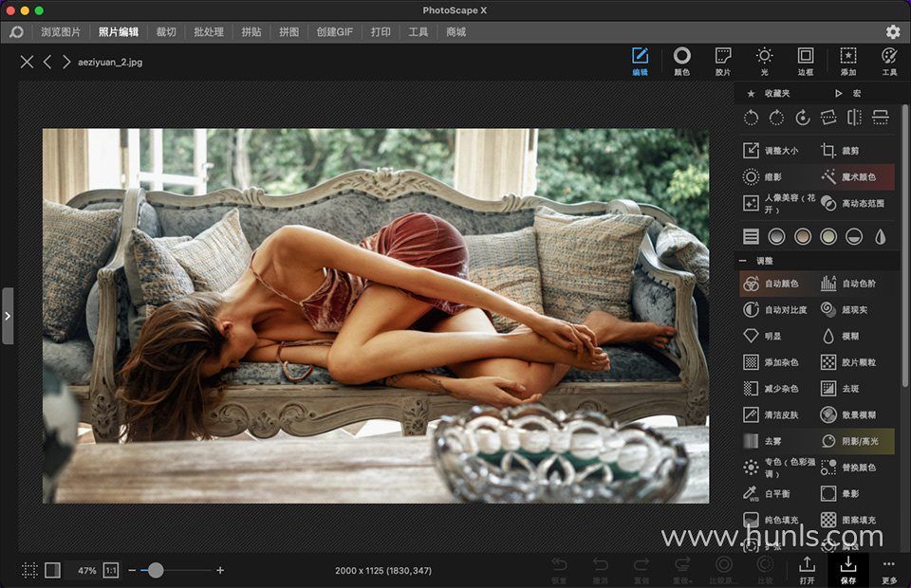
Task: Open the 颜色 (Color) panel icon
Action: tap(681, 60)
